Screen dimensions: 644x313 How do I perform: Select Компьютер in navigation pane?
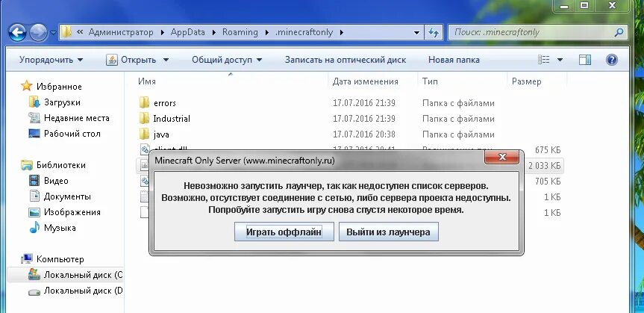60,259
